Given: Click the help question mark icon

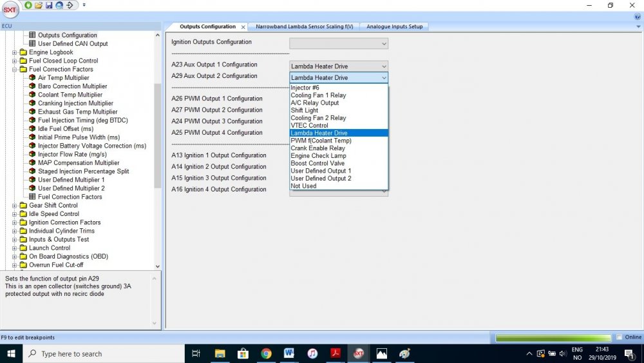Looking at the screenshot, I should click(x=638, y=17).
